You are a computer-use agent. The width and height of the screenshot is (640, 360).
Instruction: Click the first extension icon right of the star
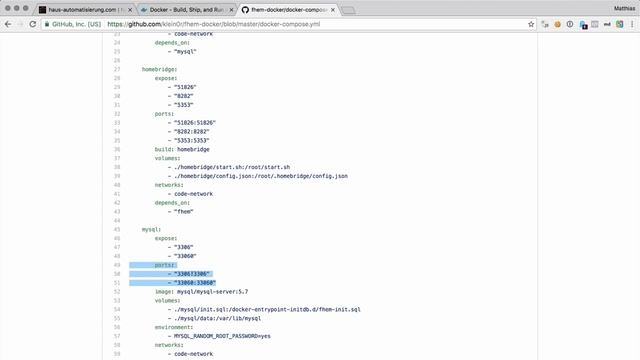point(545,24)
